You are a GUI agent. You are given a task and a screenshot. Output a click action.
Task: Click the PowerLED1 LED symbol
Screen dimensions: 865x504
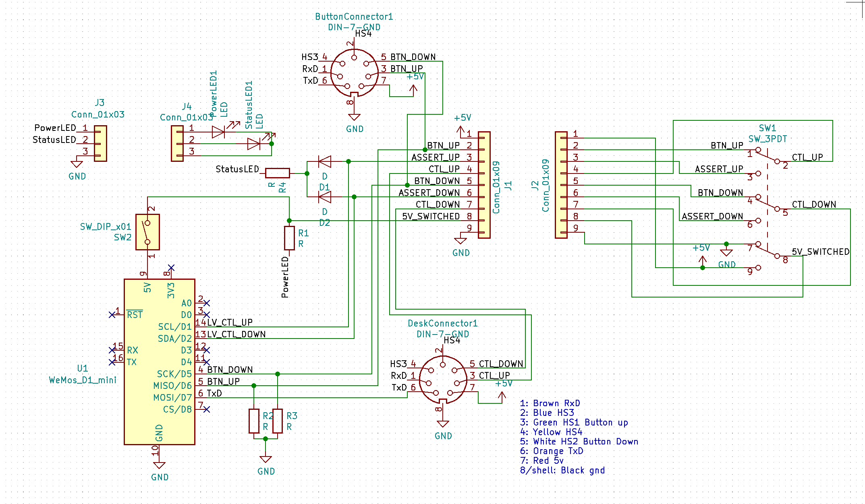(x=218, y=132)
